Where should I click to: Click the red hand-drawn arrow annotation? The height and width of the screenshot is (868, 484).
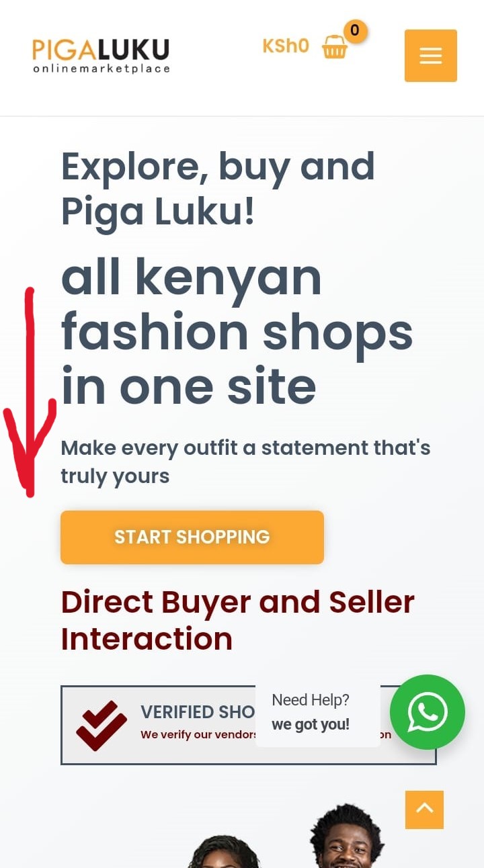30,393
